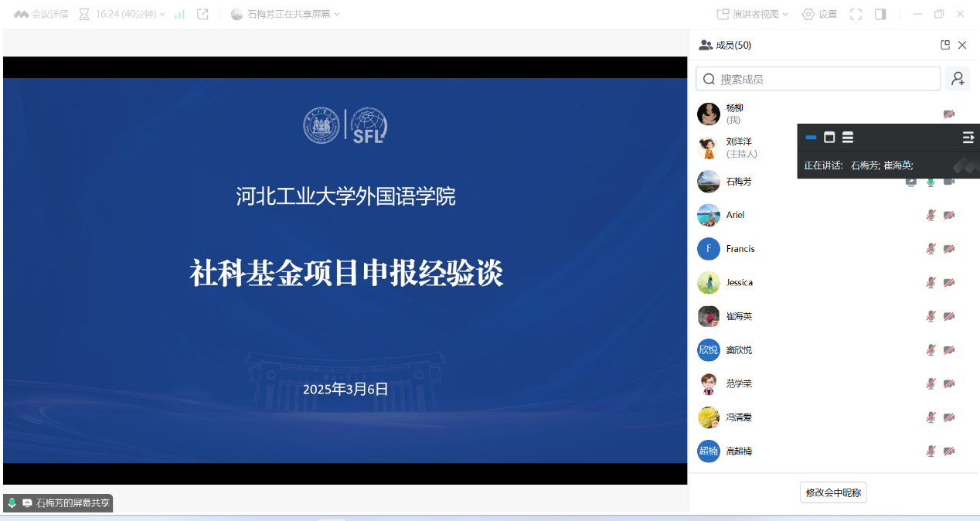Collapse the floating speaker widget using the arrow icon
The height and width of the screenshot is (521, 980).
click(968, 138)
